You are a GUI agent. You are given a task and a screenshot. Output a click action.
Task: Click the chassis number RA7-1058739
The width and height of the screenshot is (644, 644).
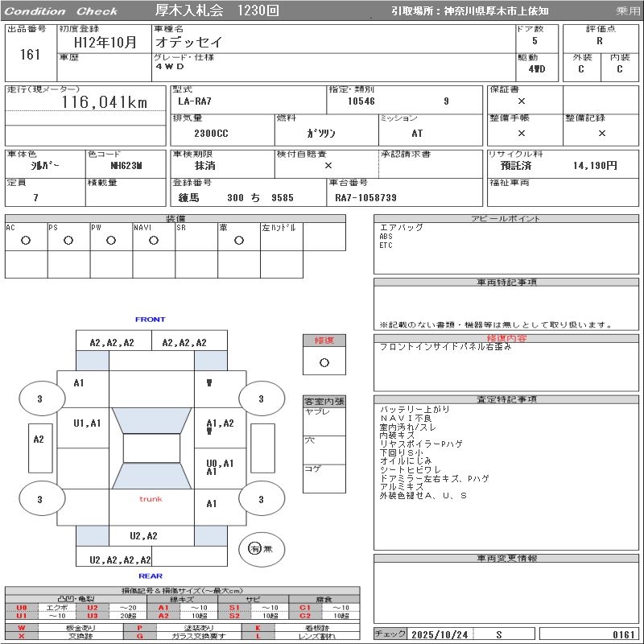365,197
